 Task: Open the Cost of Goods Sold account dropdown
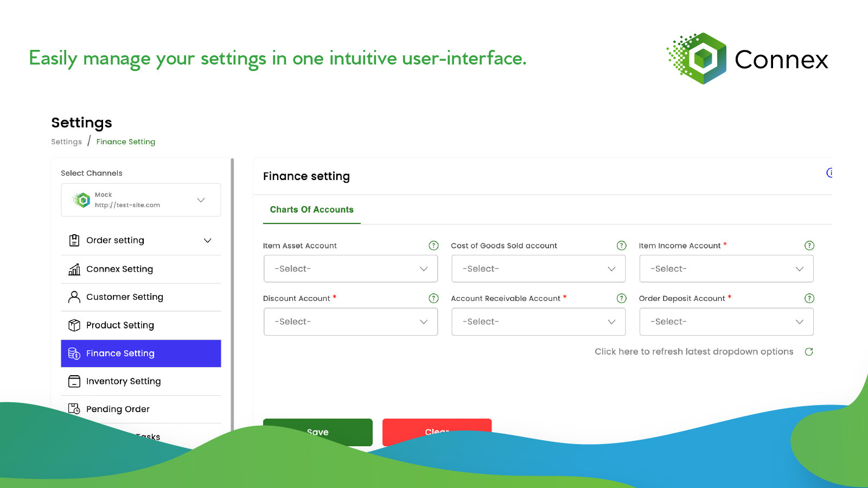(x=538, y=268)
